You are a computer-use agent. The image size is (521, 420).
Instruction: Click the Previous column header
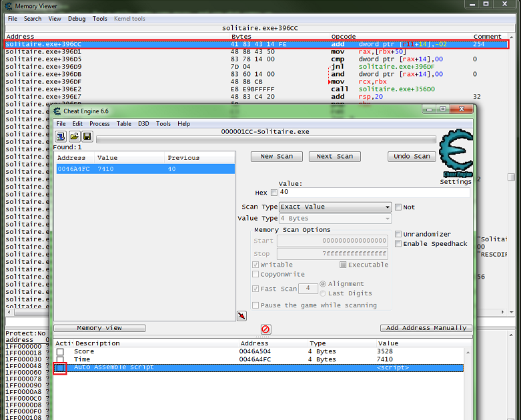point(199,158)
